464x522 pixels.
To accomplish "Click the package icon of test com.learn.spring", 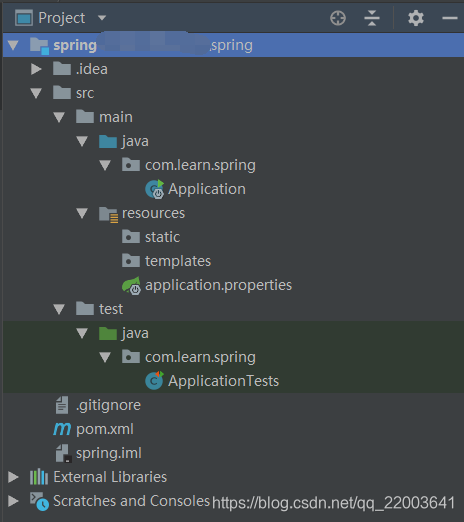I will tap(131, 357).
